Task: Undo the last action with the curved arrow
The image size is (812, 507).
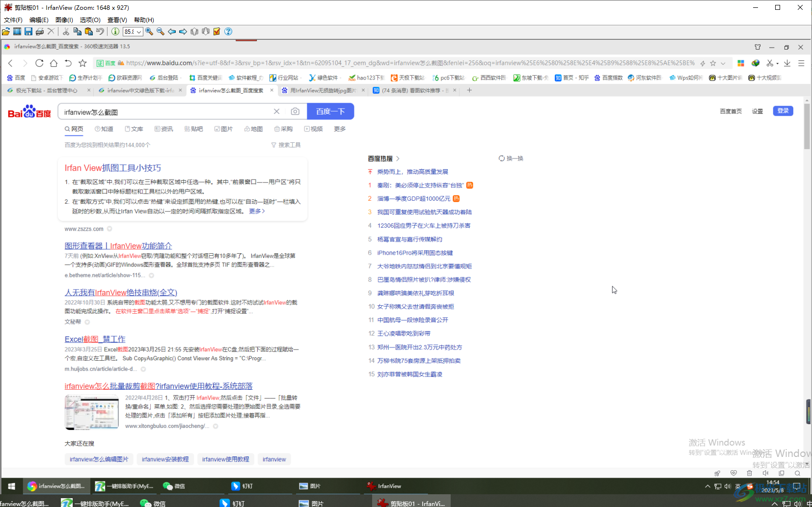Action: [100, 31]
